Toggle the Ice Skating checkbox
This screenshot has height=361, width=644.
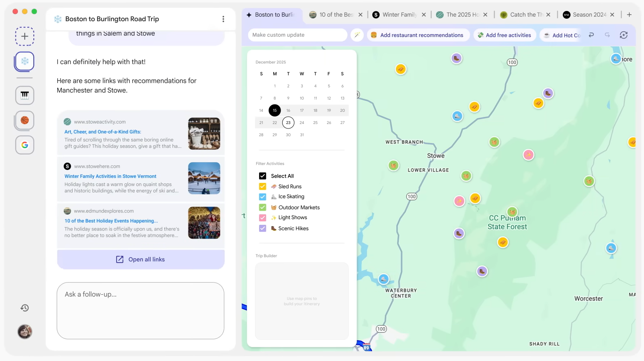tap(263, 197)
